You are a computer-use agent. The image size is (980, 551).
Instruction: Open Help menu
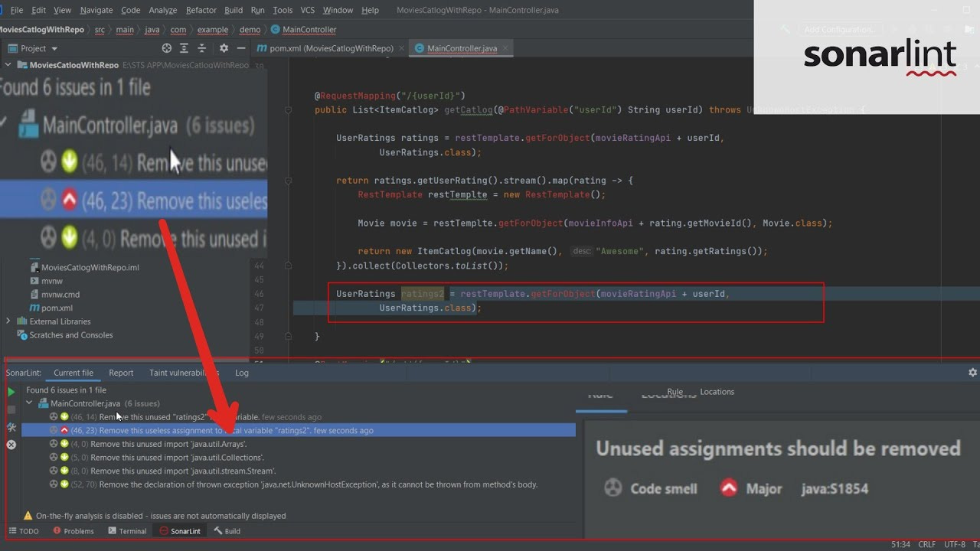(370, 10)
